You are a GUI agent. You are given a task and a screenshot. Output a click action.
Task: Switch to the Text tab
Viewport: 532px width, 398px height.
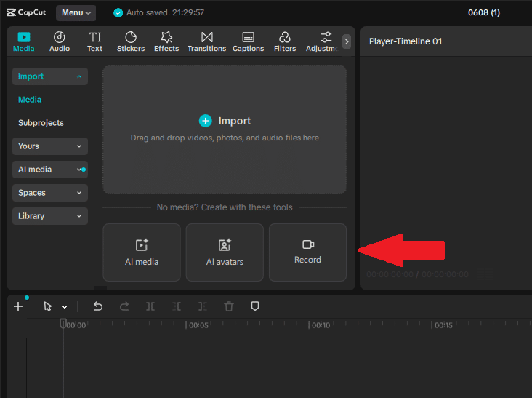click(94, 41)
